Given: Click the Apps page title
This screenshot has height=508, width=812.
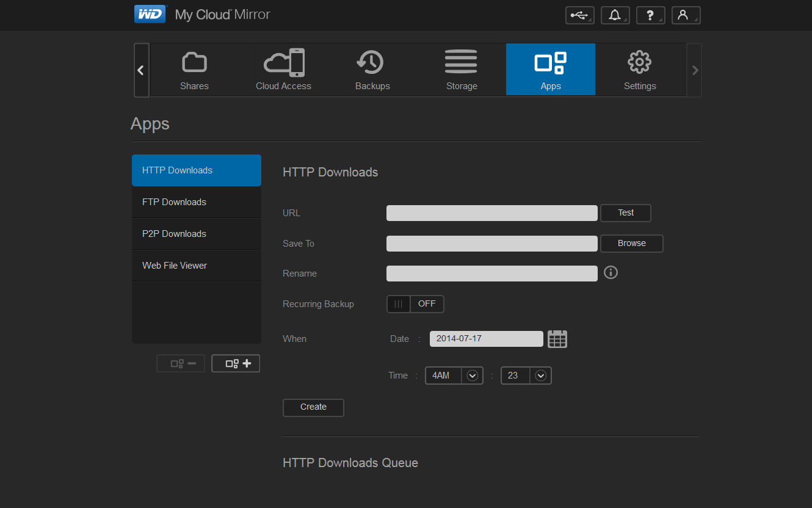Looking at the screenshot, I should point(150,124).
